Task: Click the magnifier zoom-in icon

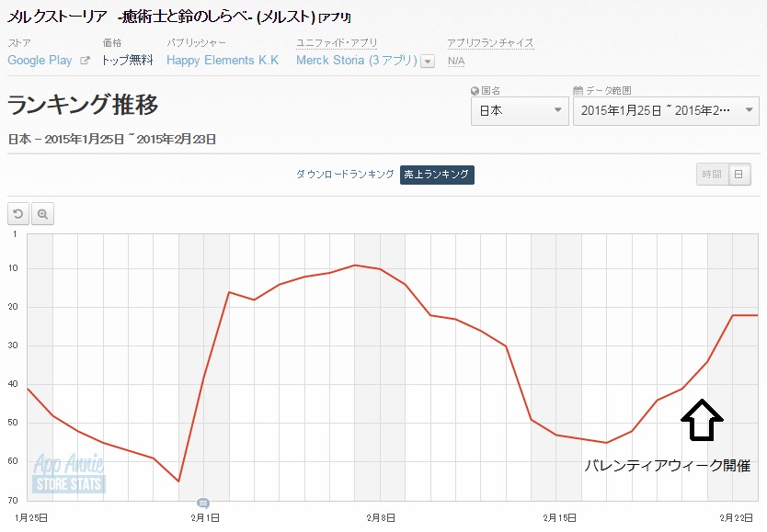Action: [42, 214]
